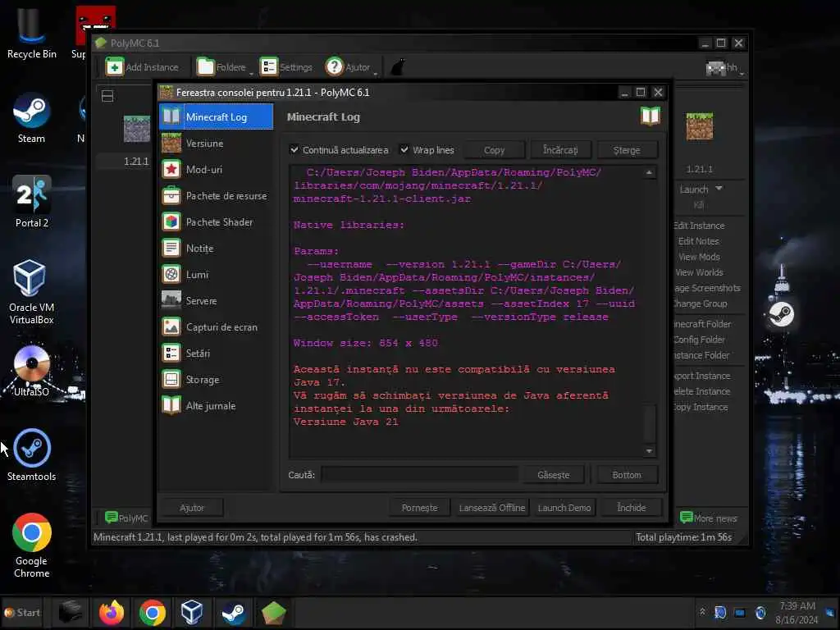Click the Storage icon in sidebar
This screenshot has width=840, height=630.
click(171, 379)
